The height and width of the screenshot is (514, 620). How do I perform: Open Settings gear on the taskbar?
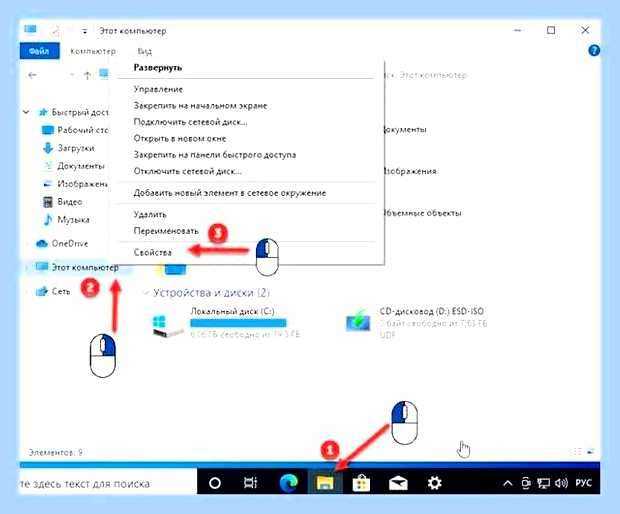pyautogui.click(x=434, y=483)
